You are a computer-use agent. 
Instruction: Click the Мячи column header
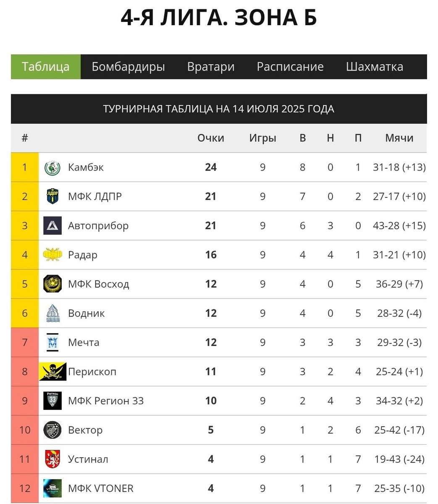click(x=399, y=138)
